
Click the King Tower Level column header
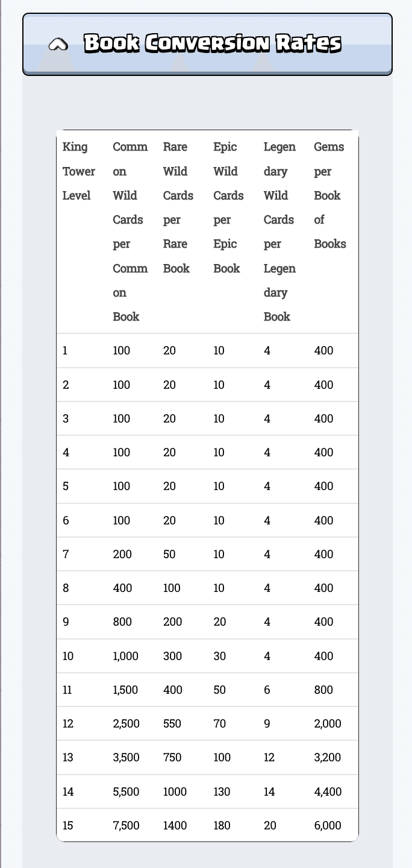(x=78, y=171)
